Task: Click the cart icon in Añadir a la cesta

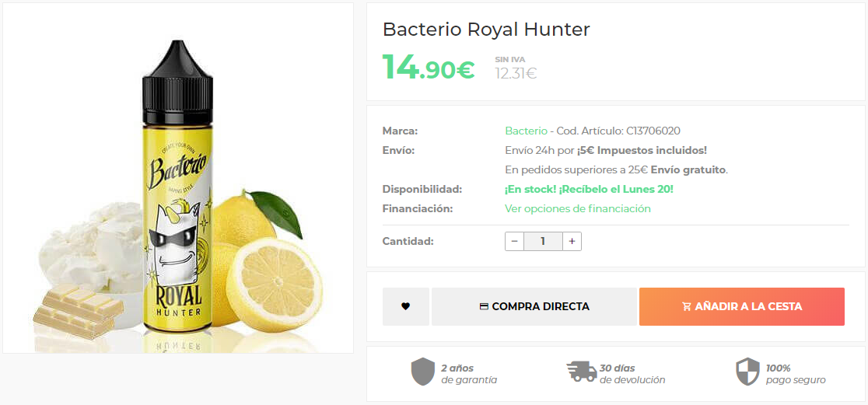Action: click(x=687, y=306)
